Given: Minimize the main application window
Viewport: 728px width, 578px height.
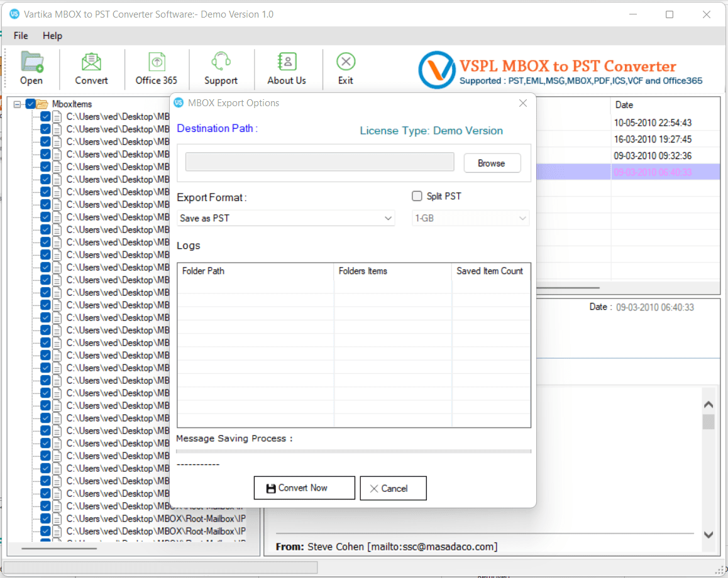Looking at the screenshot, I should pos(633,14).
